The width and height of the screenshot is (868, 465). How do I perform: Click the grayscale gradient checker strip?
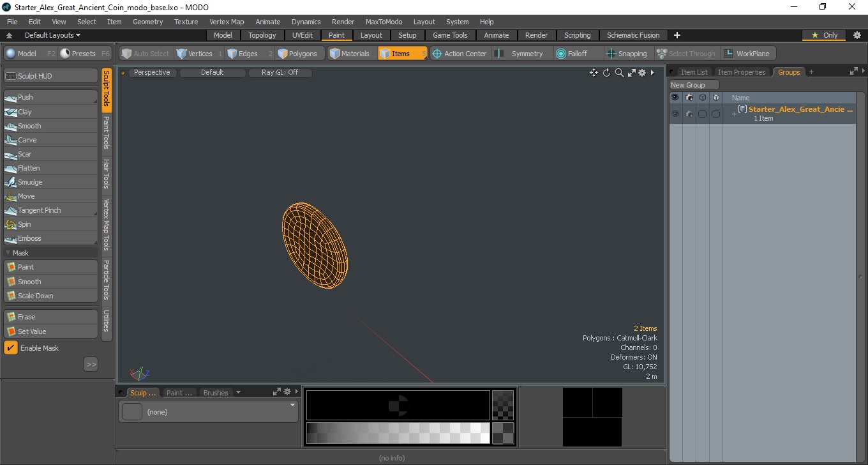click(x=398, y=433)
